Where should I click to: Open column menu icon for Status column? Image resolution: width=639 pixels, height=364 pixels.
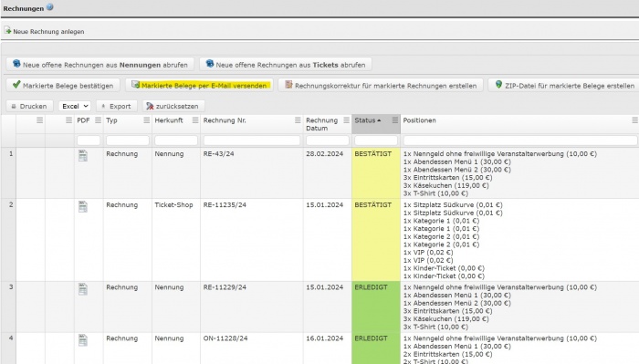click(x=395, y=120)
